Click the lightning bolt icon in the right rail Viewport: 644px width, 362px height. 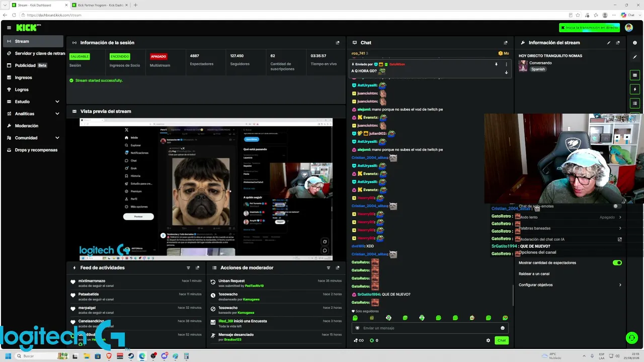click(x=635, y=89)
